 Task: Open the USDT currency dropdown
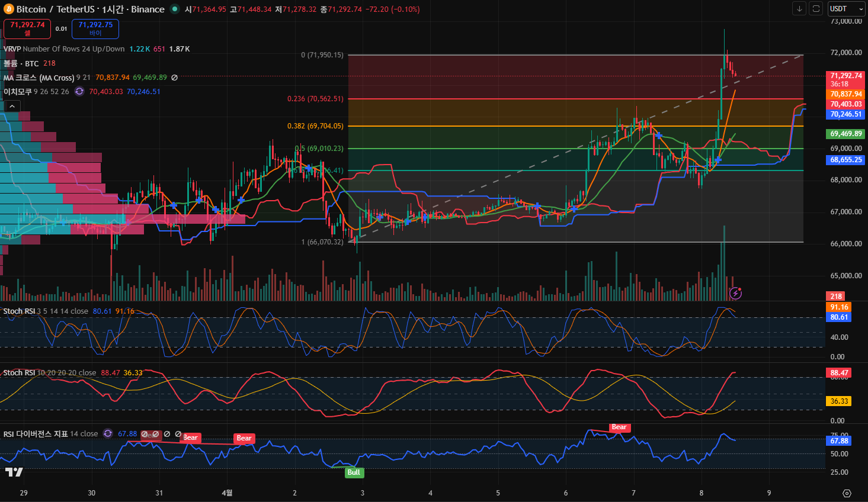(846, 9)
